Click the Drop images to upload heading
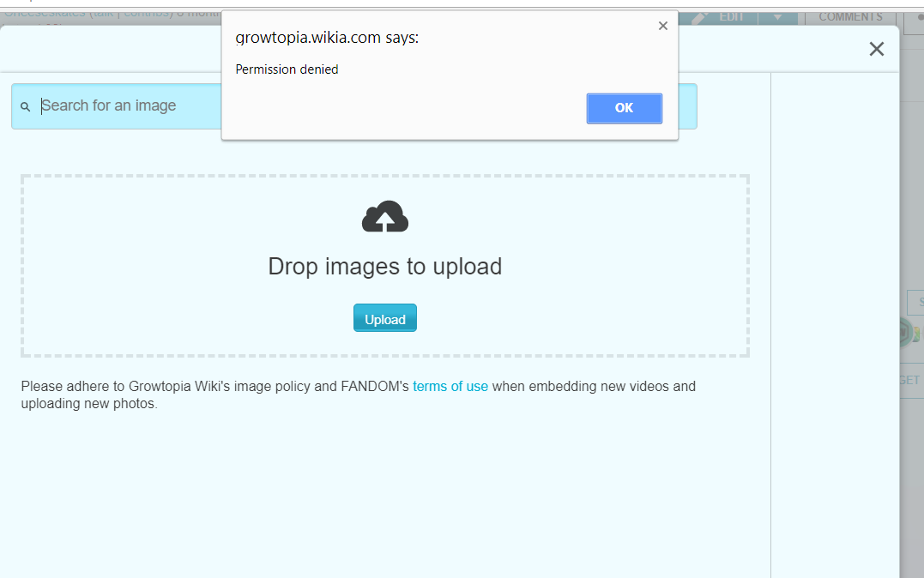This screenshot has width=924, height=578. [384, 266]
